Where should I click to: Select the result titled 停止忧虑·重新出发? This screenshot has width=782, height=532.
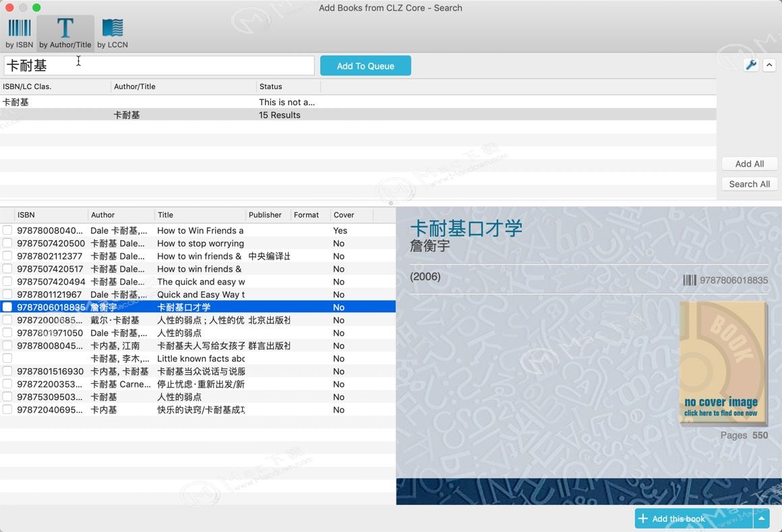pos(198,384)
